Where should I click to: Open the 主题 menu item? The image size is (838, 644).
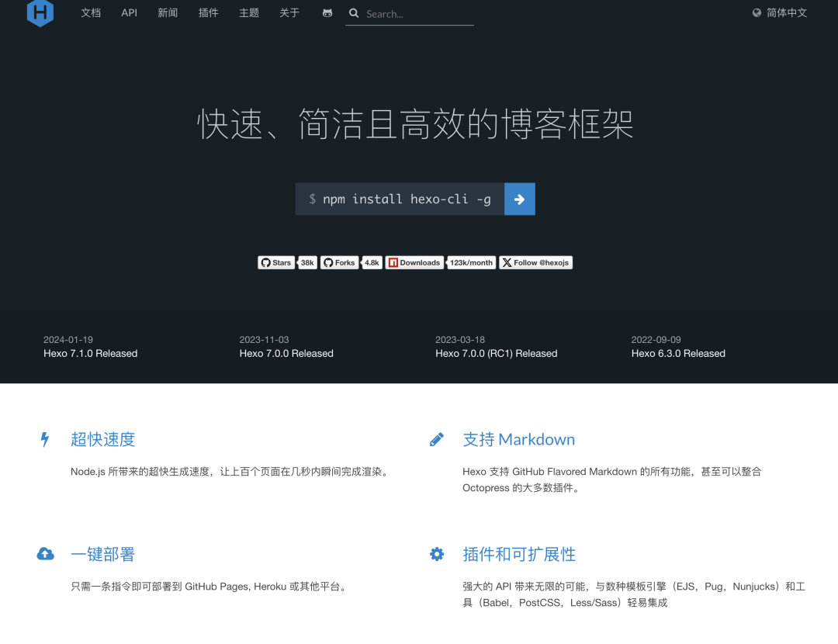tap(249, 13)
